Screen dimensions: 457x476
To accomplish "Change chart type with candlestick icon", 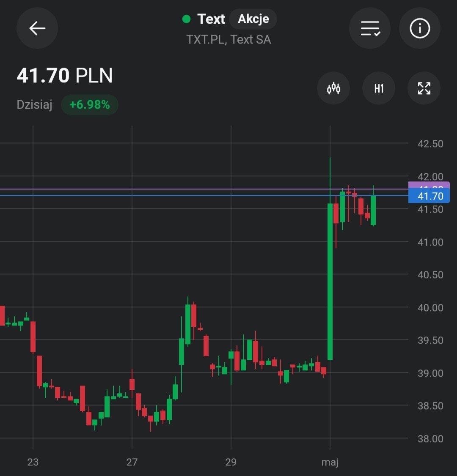I will [x=333, y=88].
